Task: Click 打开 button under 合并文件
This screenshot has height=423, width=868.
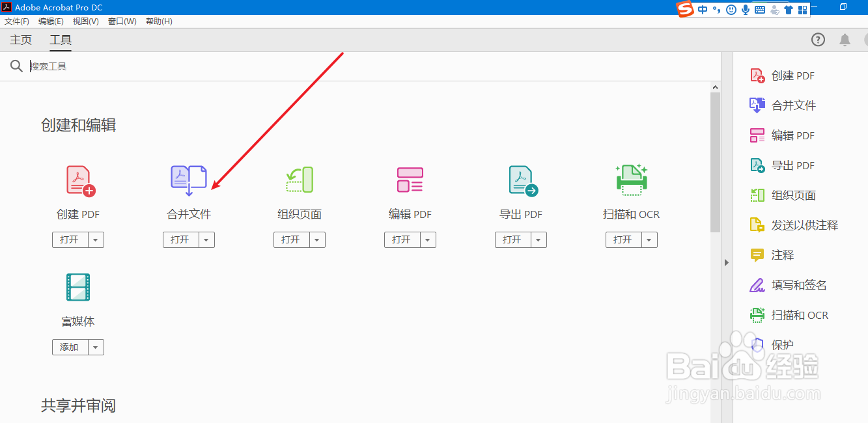Action: tap(180, 239)
